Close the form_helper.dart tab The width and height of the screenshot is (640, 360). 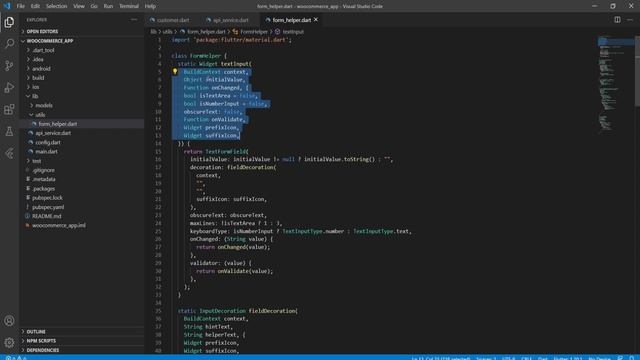(x=316, y=20)
